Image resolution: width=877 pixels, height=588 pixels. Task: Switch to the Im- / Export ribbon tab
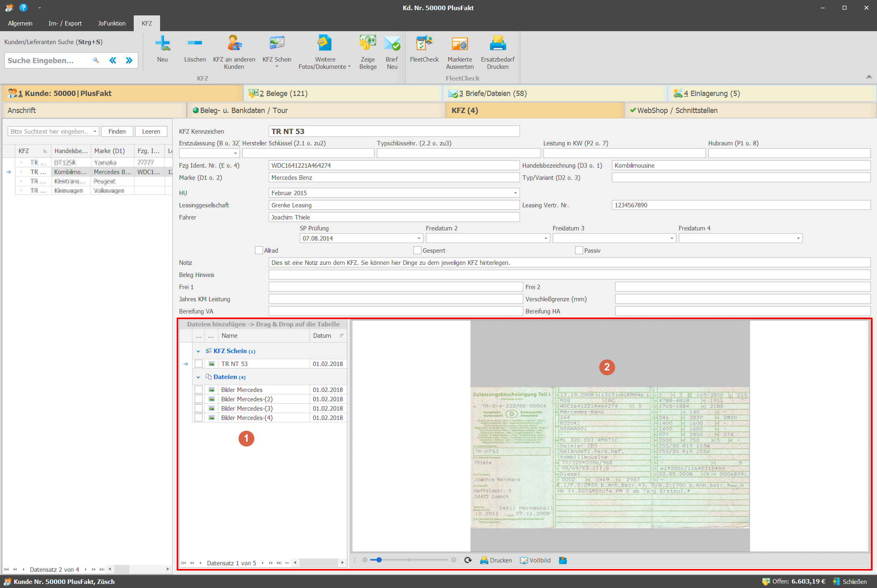(x=65, y=23)
